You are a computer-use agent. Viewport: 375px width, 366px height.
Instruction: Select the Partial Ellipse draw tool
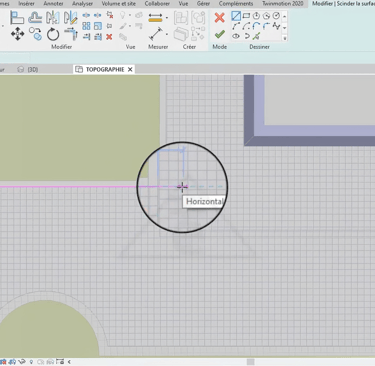pos(247,36)
